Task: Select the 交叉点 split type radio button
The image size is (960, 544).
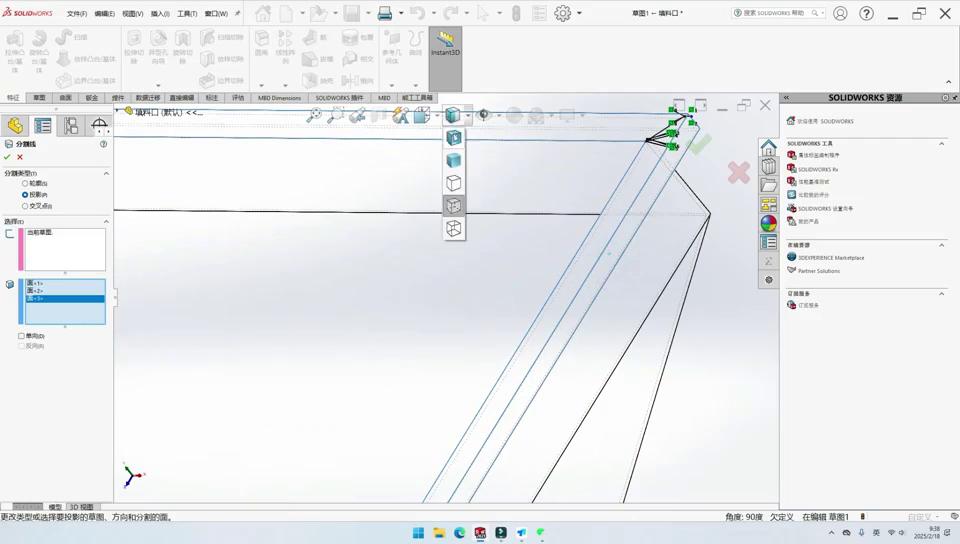Action: click(25, 206)
